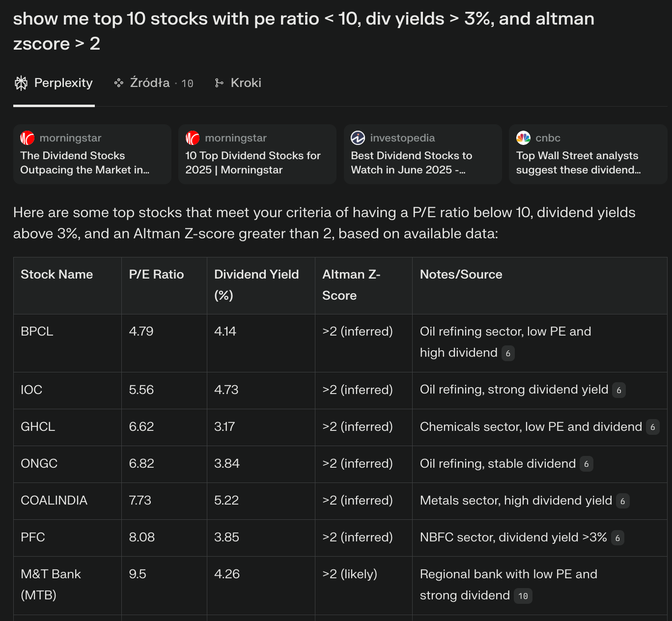Click the first Morningstar favicon
Image resolution: width=672 pixels, height=621 pixels.
tap(28, 138)
